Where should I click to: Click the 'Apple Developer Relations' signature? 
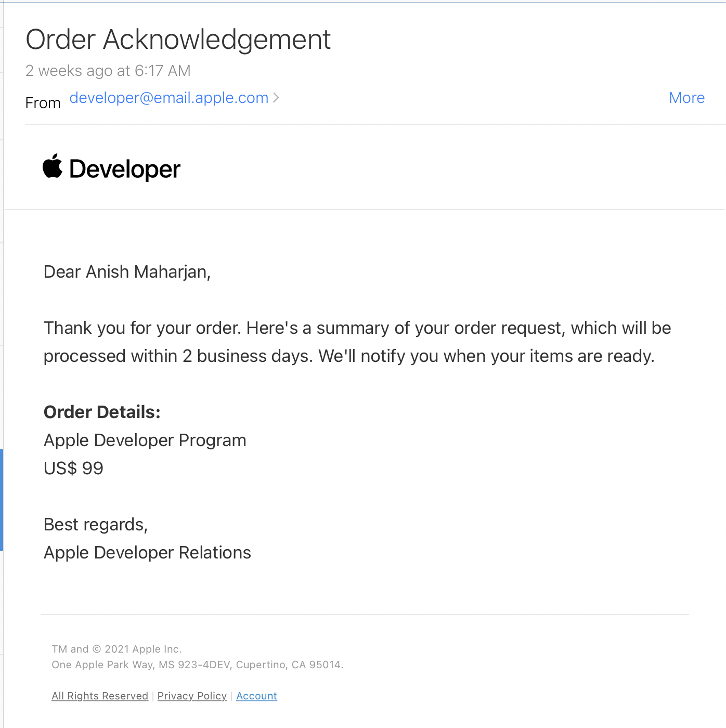(x=148, y=553)
